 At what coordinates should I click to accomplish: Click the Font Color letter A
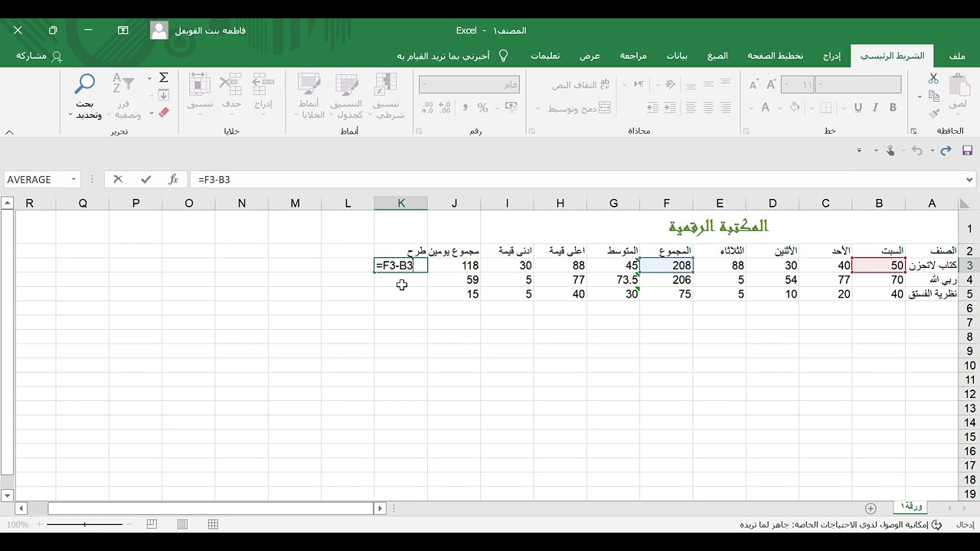click(x=765, y=108)
